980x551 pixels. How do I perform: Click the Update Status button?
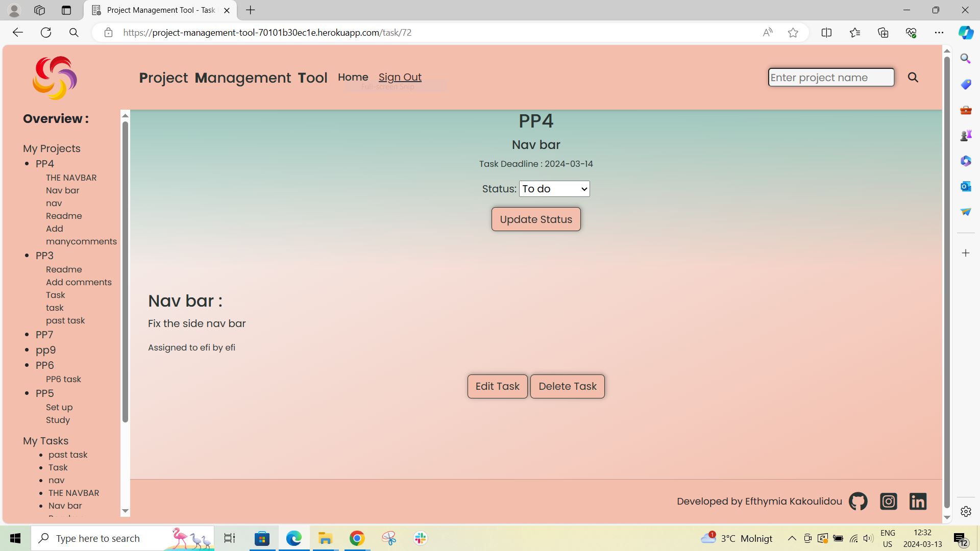click(535, 219)
